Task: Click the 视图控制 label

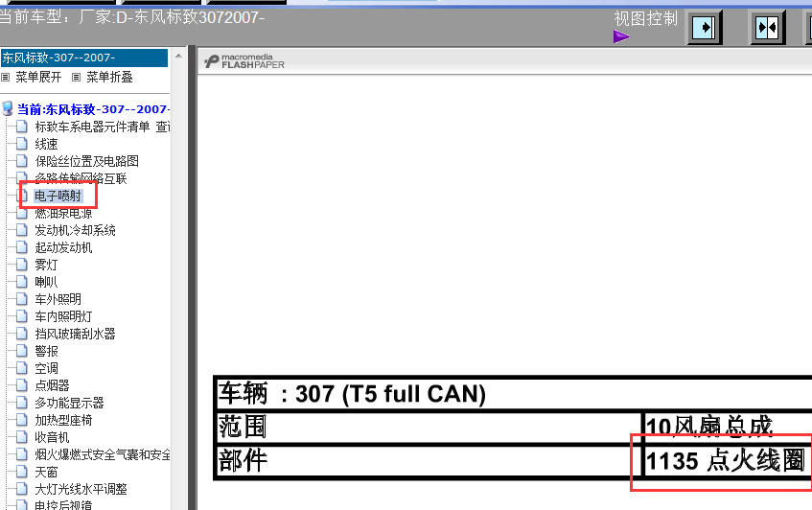Action: click(x=646, y=18)
